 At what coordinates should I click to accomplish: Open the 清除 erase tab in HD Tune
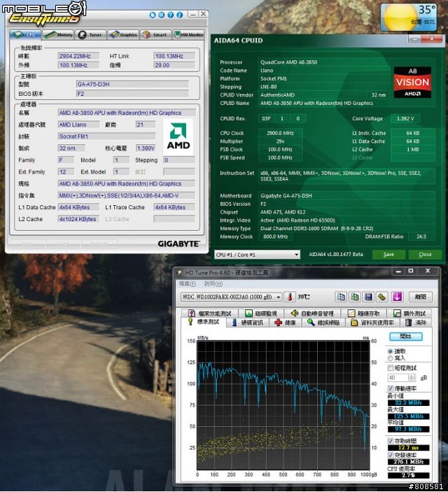pos(416,323)
